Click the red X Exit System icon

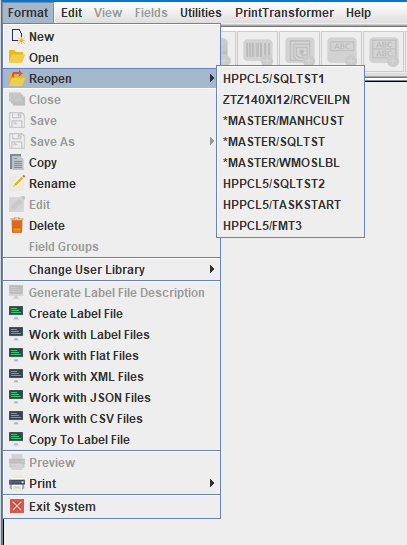[x=17, y=506]
